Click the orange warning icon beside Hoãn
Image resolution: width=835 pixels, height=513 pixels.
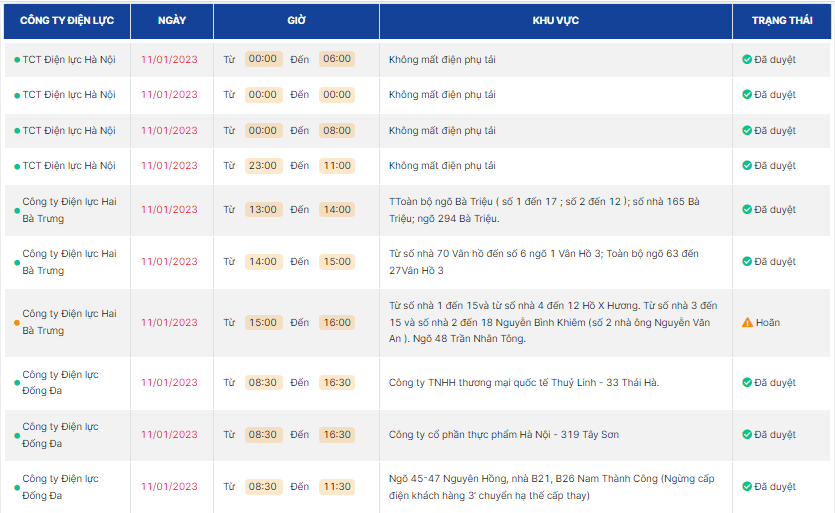coord(747,322)
